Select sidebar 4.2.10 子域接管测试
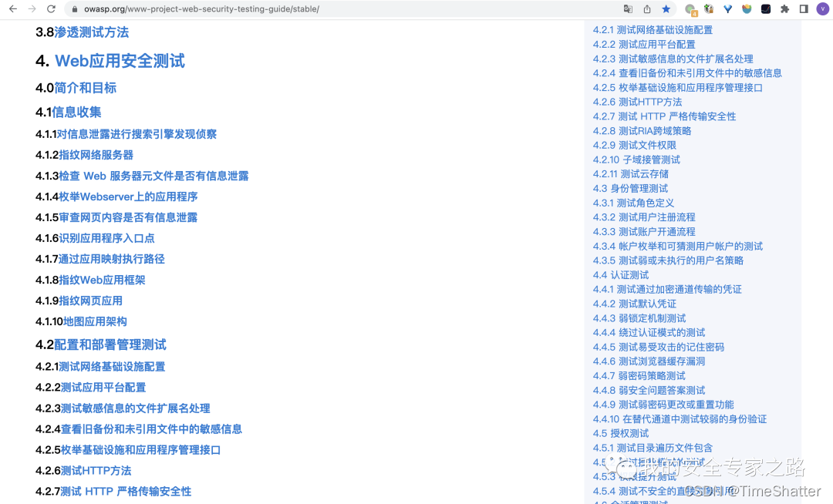Image resolution: width=833 pixels, height=504 pixels. coord(636,160)
